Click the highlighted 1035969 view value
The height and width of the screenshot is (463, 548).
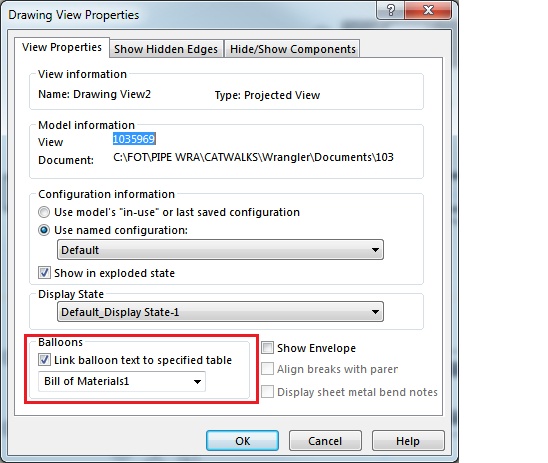pos(134,139)
